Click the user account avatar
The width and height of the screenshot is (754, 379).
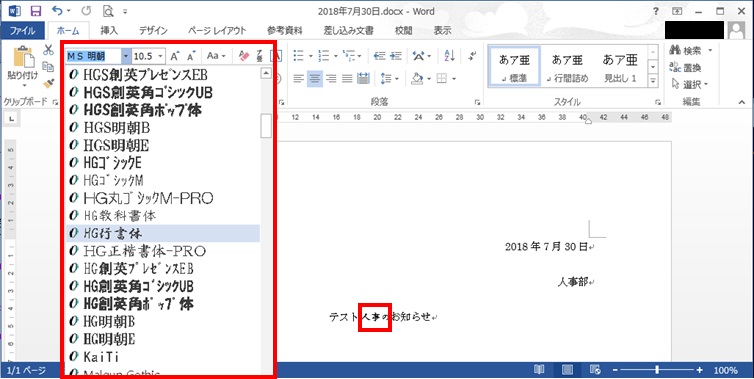[736, 30]
